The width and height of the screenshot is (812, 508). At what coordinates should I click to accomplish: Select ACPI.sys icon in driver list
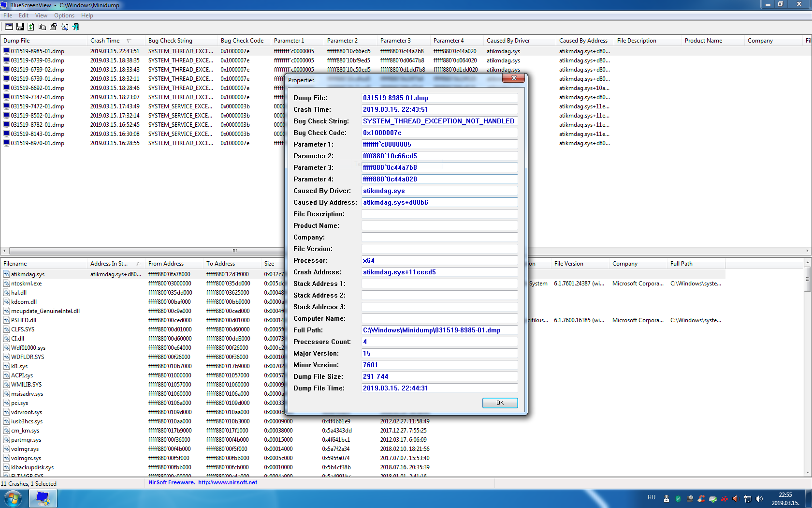coord(6,375)
